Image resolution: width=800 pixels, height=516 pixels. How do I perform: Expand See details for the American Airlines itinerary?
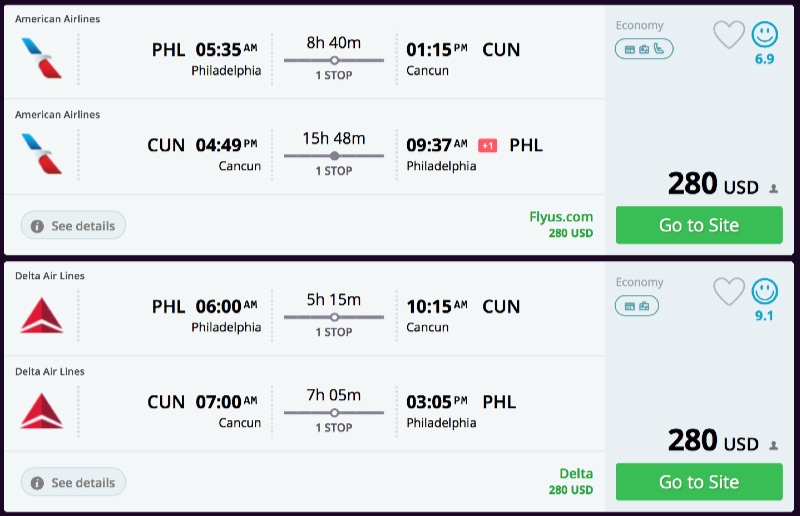click(74, 226)
